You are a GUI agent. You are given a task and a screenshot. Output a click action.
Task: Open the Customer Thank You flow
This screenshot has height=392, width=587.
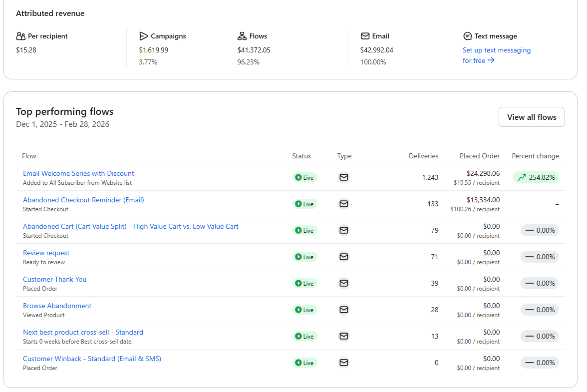coord(54,279)
